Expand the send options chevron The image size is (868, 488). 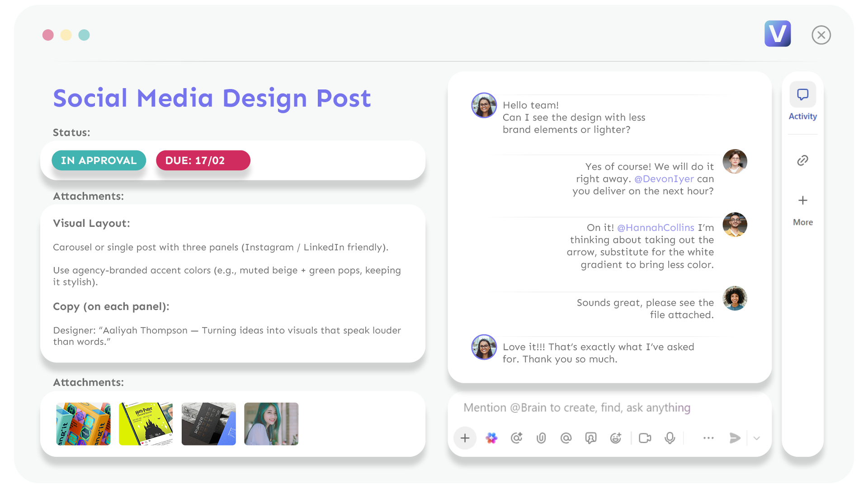757,438
